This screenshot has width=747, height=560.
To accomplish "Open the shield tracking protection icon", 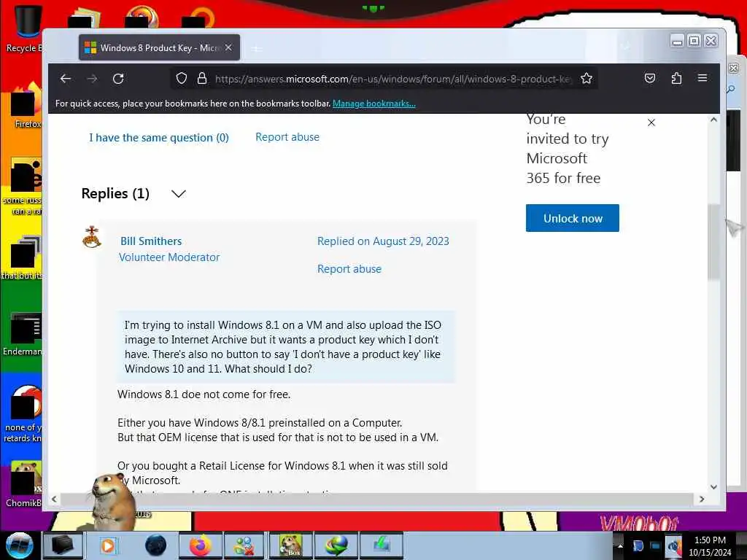I will [182, 78].
